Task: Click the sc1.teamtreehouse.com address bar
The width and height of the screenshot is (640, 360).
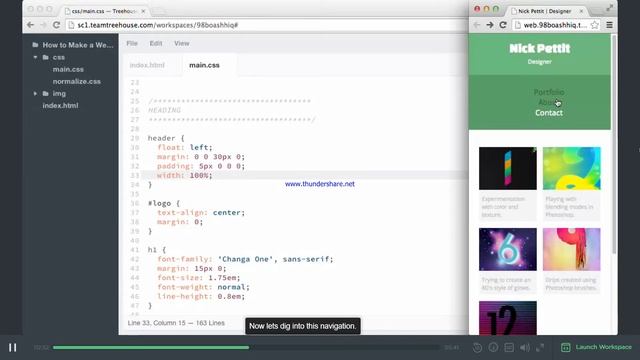Action: [265, 25]
